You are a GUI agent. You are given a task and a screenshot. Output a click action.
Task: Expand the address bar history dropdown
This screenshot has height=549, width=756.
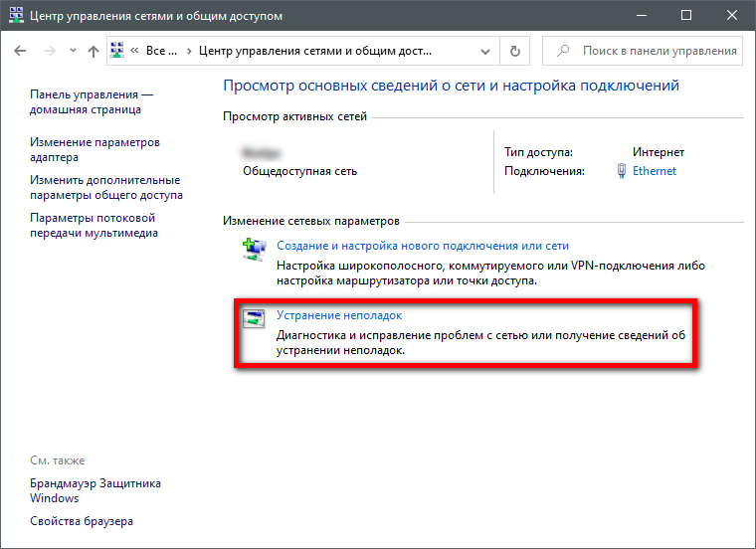pos(485,51)
